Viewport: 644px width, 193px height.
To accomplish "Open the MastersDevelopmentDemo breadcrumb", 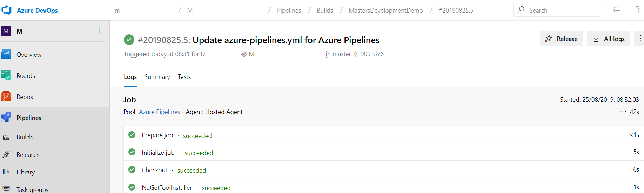I will pos(386,11).
